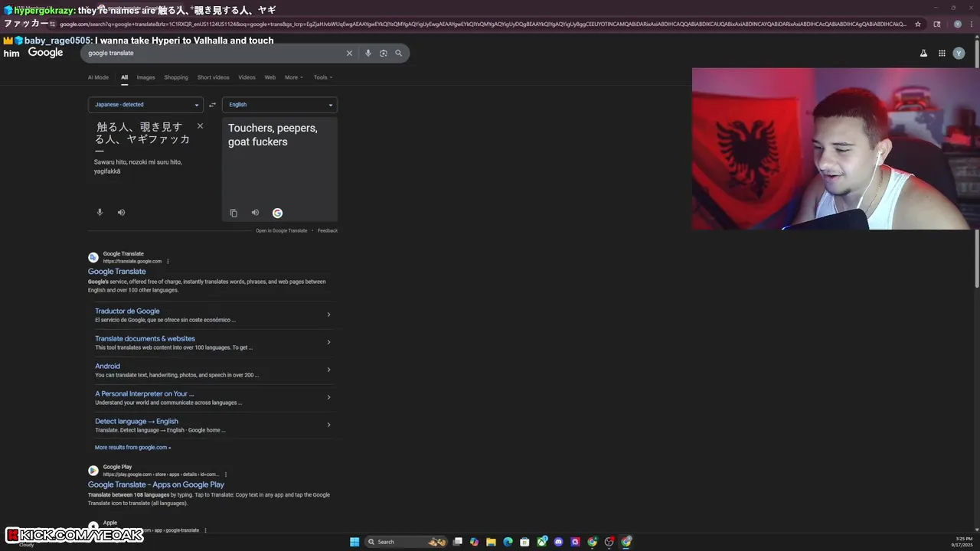The image size is (980, 551).
Task: Launch Microsoft Edge from the taskbar
Action: tap(508, 542)
